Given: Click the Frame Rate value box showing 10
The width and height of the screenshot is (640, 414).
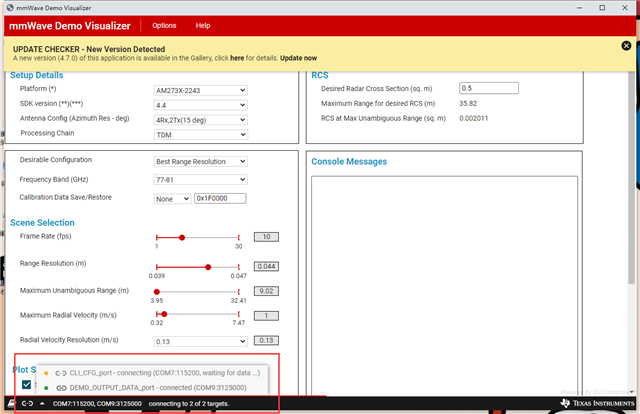Looking at the screenshot, I should [x=267, y=237].
